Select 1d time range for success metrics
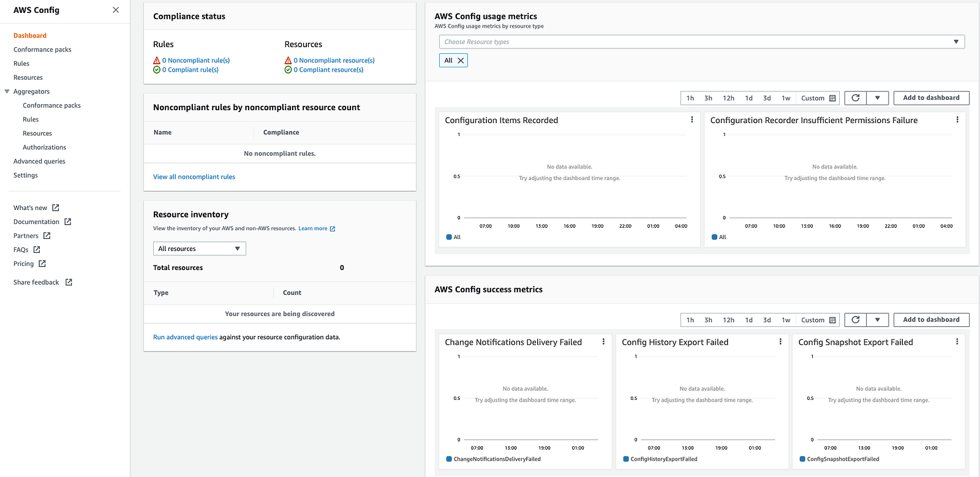Screen dimensions: 980x477 [x=748, y=320]
